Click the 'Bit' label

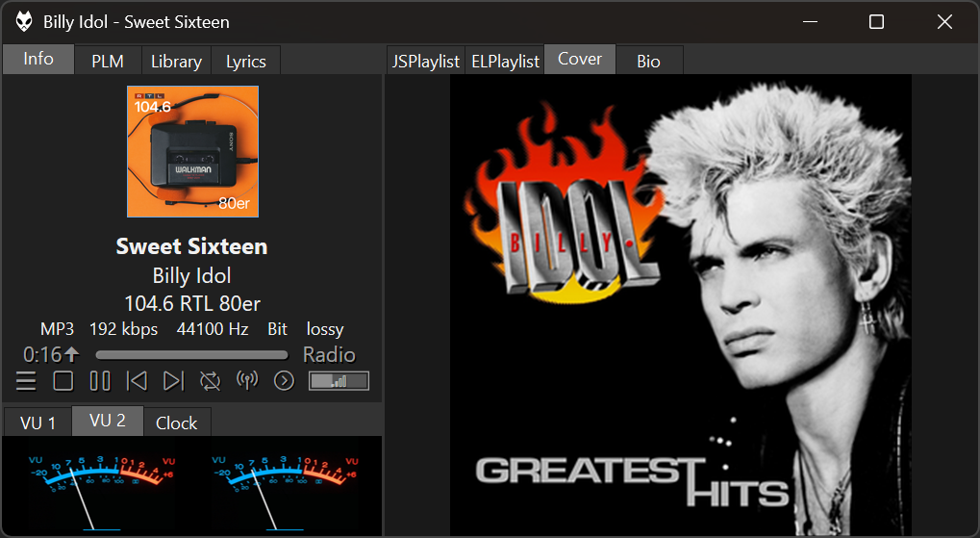278,329
